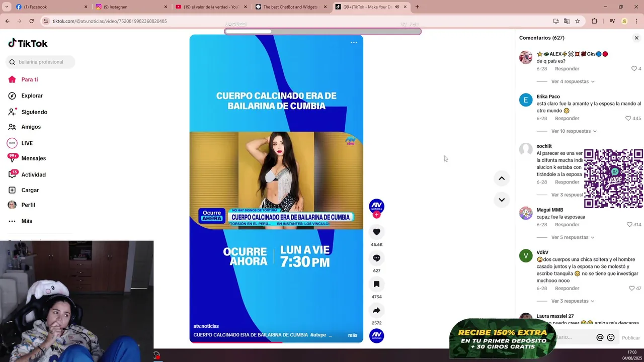Image resolution: width=644 pixels, height=362 pixels.
Task: Open Perfil profile page
Action: tap(22, 205)
